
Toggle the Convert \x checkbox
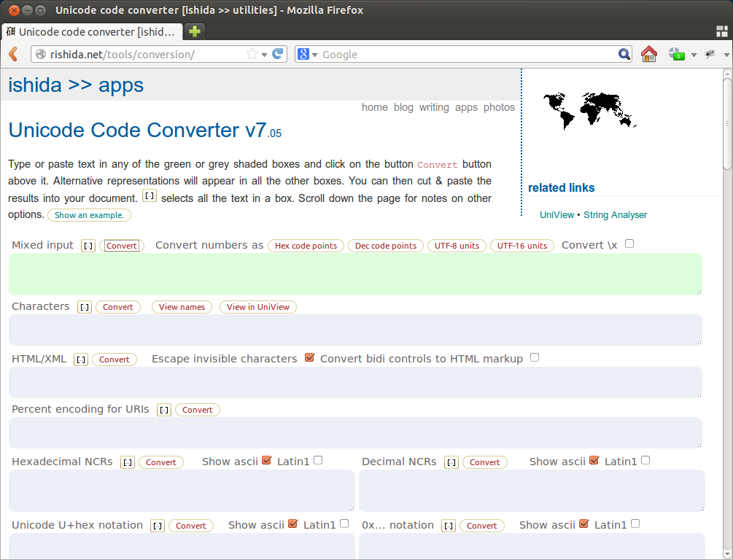tap(629, 244)
